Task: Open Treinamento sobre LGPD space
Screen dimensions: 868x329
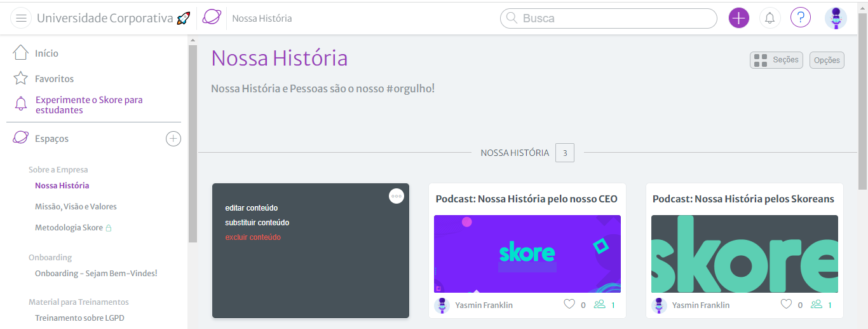Action: pyautogui.click(x=79, y=318)
